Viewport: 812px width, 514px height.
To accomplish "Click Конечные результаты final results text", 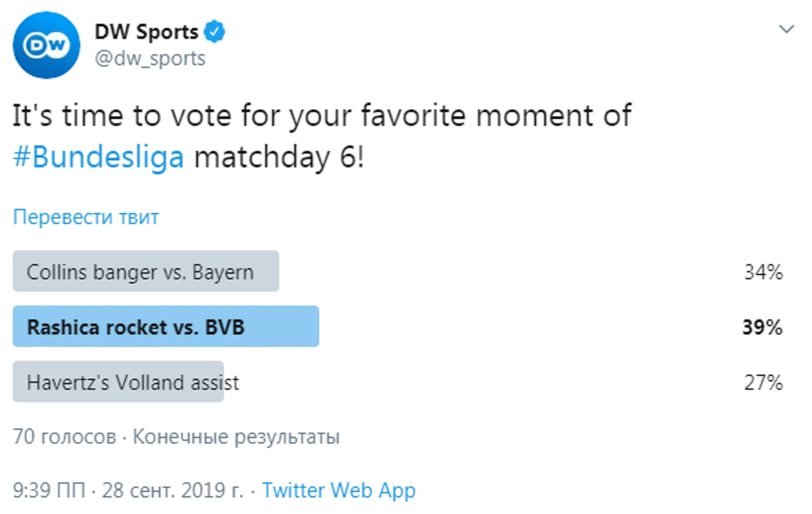I will pos(236,437).
